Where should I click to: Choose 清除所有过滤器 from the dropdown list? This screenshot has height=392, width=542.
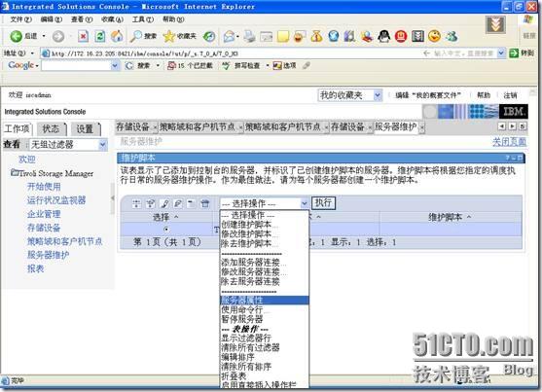click(x=265, y=347)
